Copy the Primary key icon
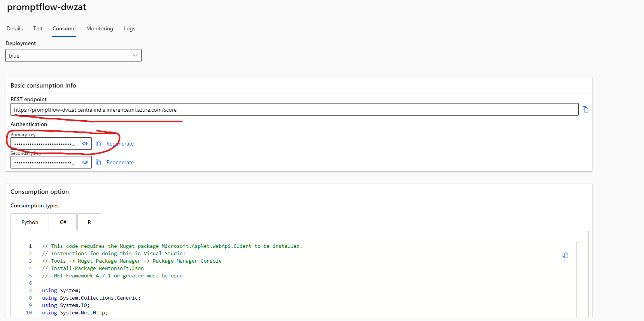The width and height of the screenshot is (644, 321). (x=98, y=144)
